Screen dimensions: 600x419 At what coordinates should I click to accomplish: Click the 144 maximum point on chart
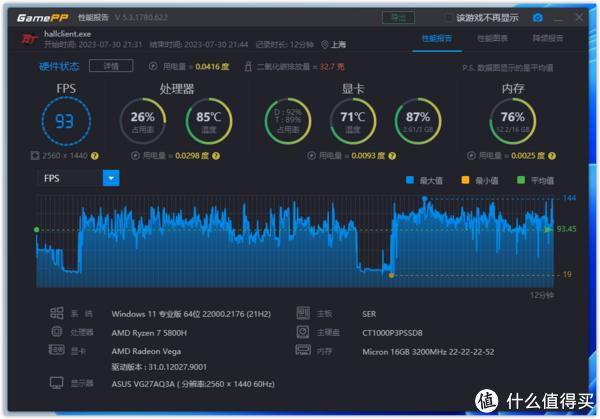[424, 198]
